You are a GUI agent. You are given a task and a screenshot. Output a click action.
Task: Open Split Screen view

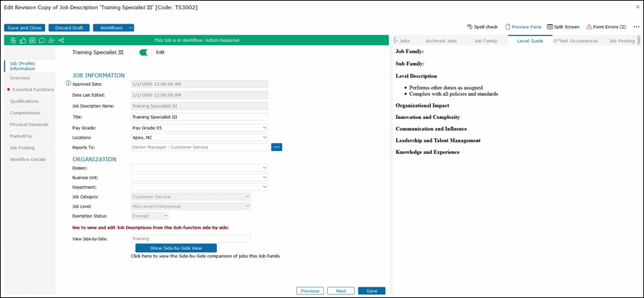pyautogui.click(x=563, y=27)
